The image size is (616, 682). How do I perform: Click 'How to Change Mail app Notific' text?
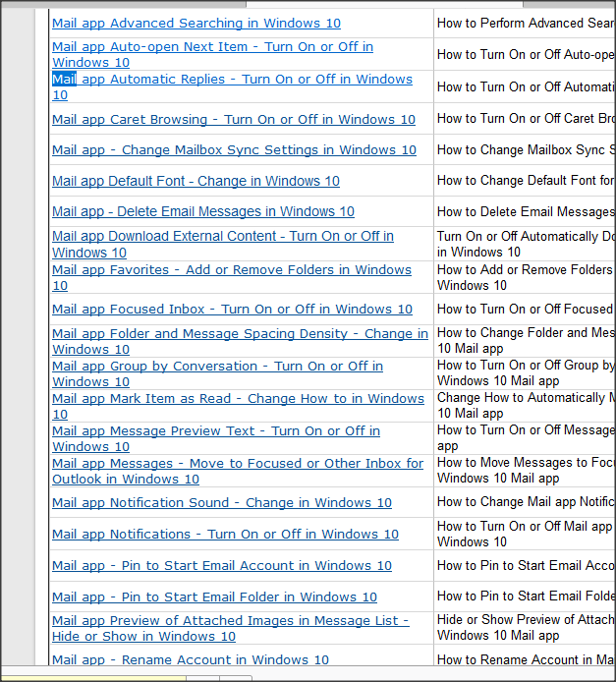(x=526, y=502)
